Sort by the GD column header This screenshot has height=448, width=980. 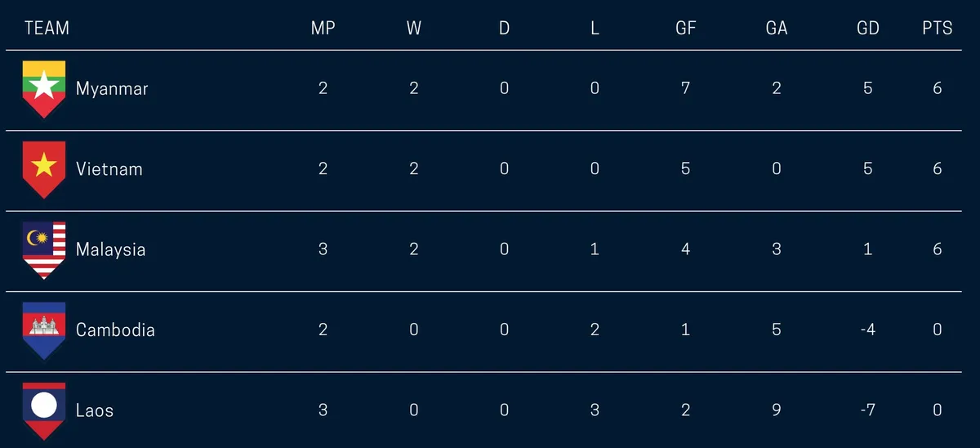(x=867, y=28)
